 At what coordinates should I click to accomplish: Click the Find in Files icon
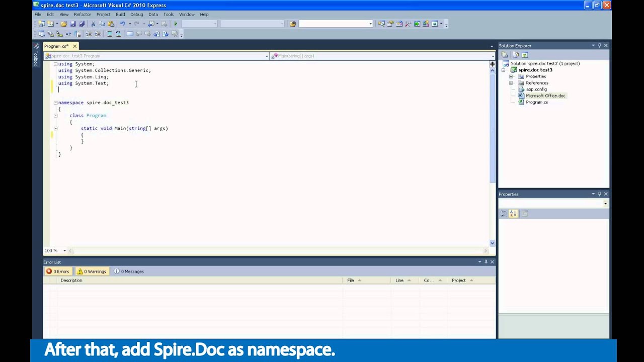[293, 24]
